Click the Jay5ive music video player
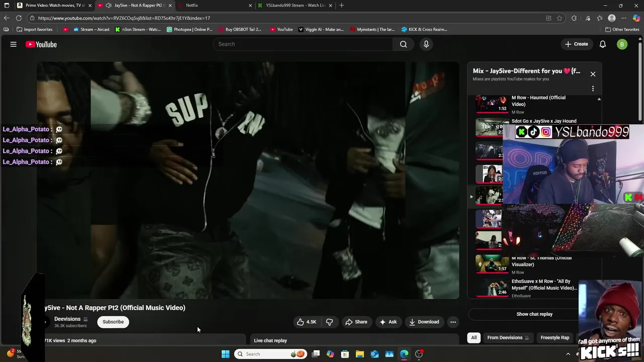This screenshot has width=644, height=362. coord(248,180)
